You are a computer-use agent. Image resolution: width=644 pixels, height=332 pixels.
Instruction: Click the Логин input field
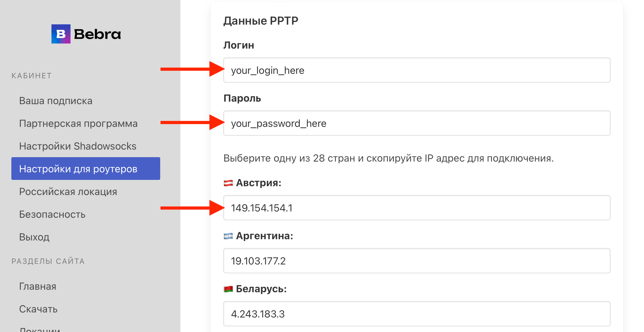tap(417, 70)
